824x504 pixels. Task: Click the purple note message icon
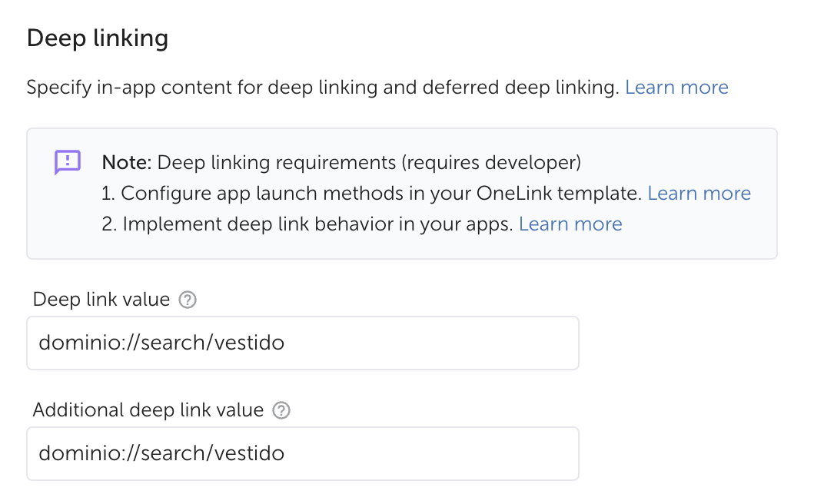68,162
